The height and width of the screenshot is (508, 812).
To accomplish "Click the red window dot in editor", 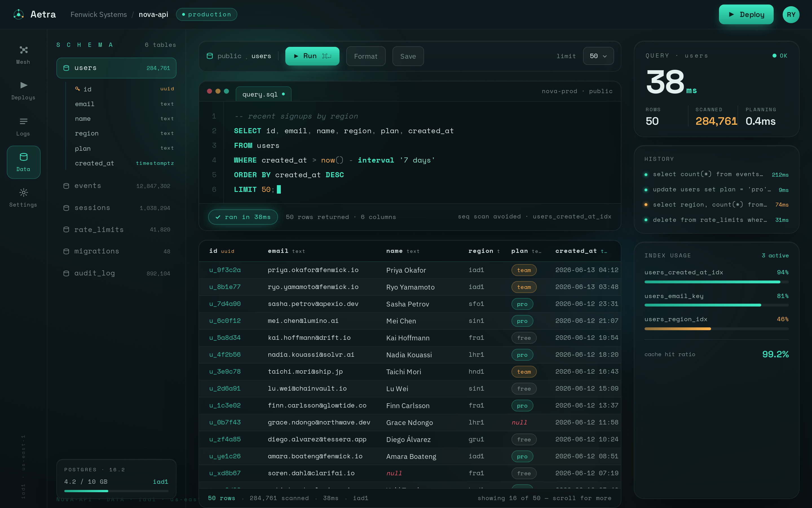I will 209,91.
